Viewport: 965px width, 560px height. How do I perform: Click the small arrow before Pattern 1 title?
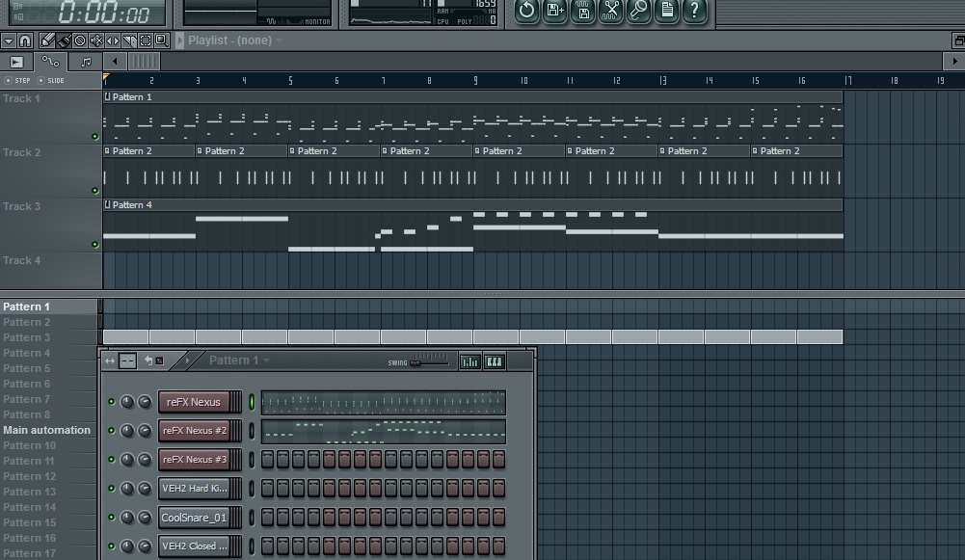[x=188, y=360]
